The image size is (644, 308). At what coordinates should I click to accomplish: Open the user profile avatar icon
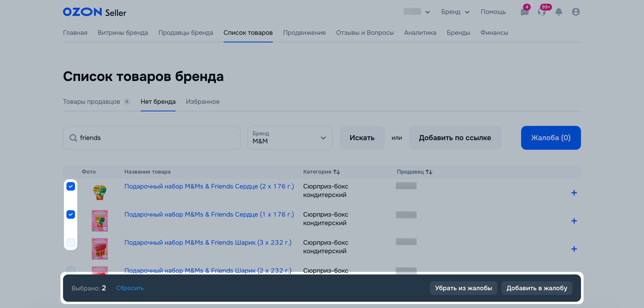coord(575,12)
